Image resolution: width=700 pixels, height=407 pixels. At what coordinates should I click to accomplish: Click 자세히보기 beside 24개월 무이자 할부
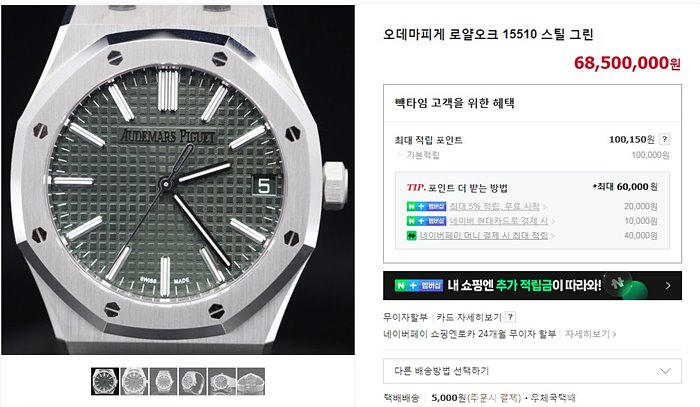588,334
